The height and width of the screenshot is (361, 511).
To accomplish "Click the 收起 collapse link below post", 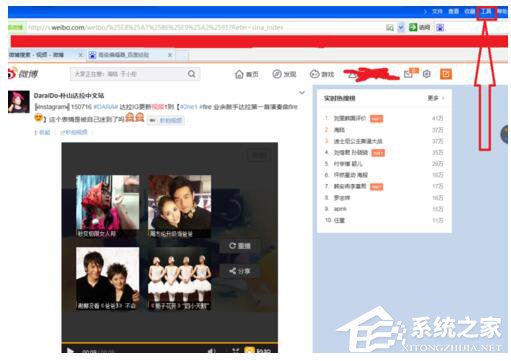I will pos(42,132).
